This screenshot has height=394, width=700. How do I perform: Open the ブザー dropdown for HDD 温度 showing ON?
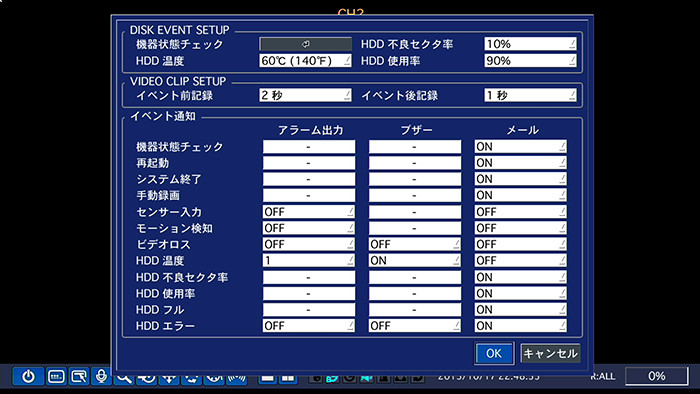[415, 261]
